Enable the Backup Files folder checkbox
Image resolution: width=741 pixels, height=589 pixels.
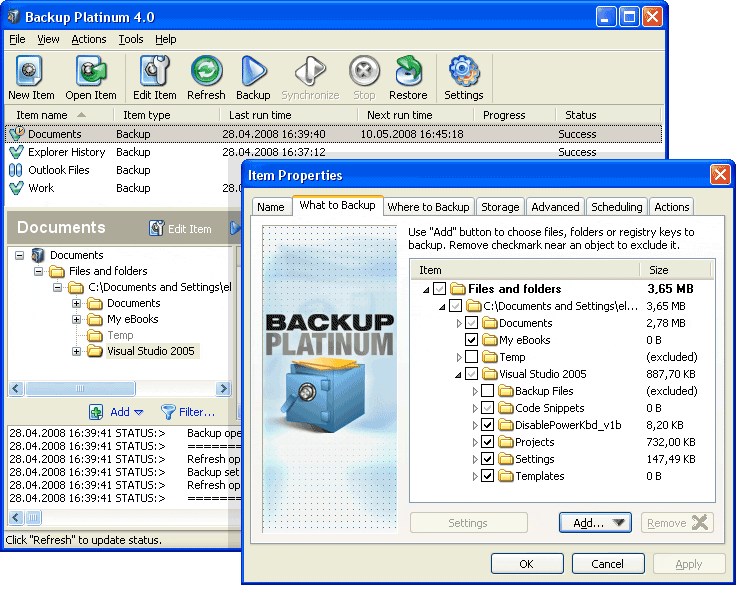tap(488, 391)
